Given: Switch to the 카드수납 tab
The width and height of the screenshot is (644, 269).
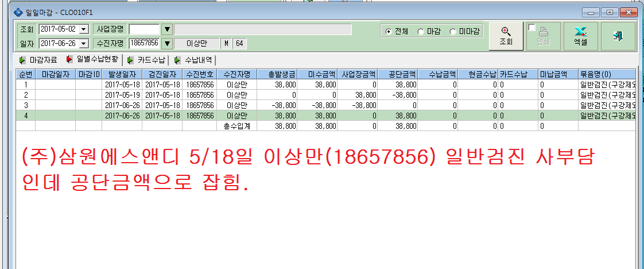Looking at the screenshot, I should [x=146, y=60].
